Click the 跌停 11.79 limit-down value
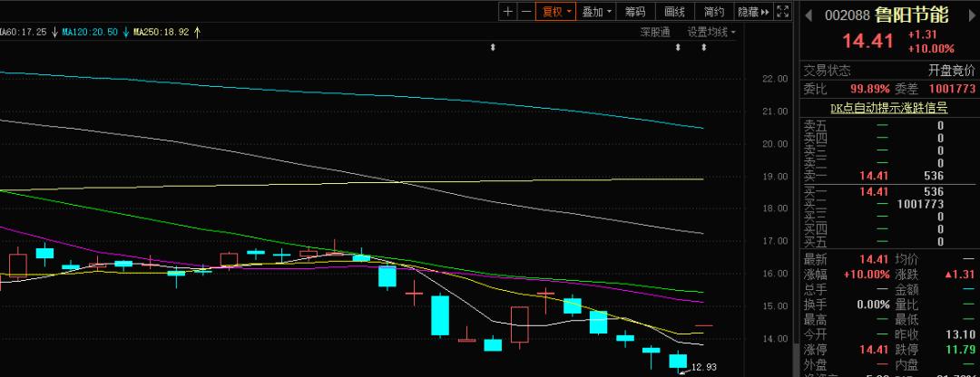The height and width of the screenshot is (377, 980). point(961,350)
